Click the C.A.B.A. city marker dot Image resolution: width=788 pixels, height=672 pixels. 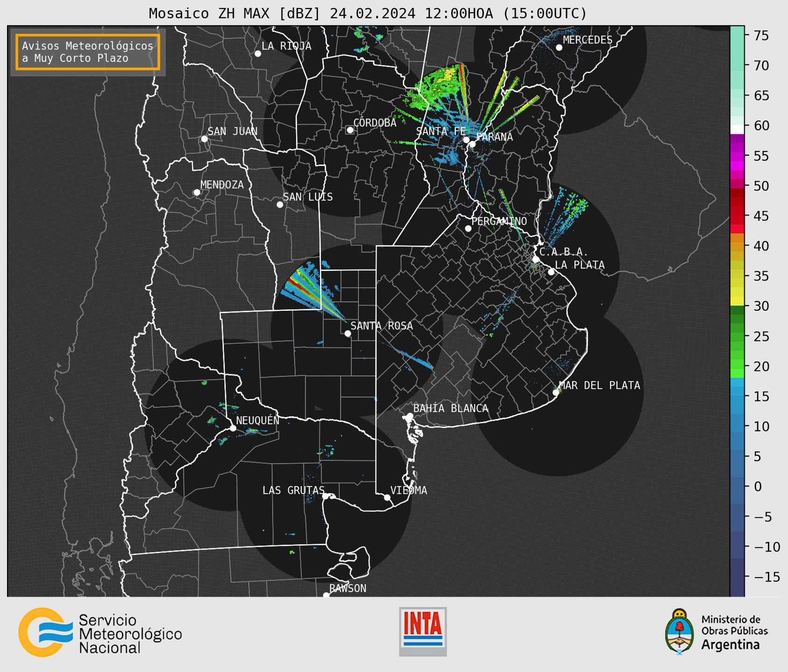tap(536, 259)
